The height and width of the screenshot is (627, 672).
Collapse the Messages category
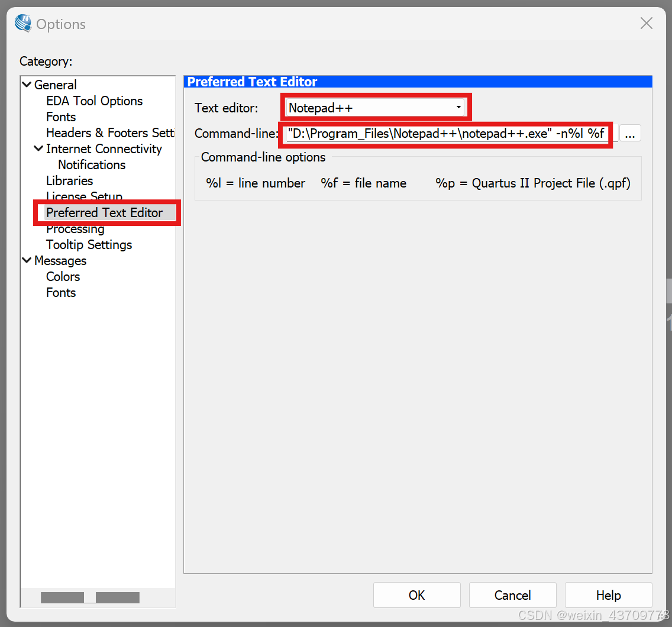(x=27, y=260)
